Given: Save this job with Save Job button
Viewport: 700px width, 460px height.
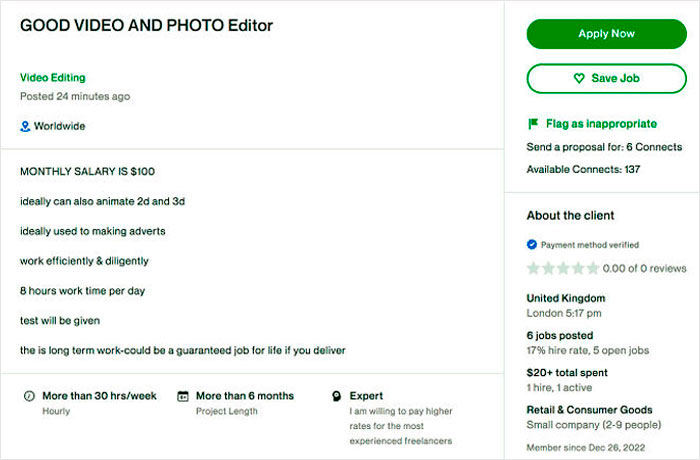Looking at the screenshot, I should point(606,78).
